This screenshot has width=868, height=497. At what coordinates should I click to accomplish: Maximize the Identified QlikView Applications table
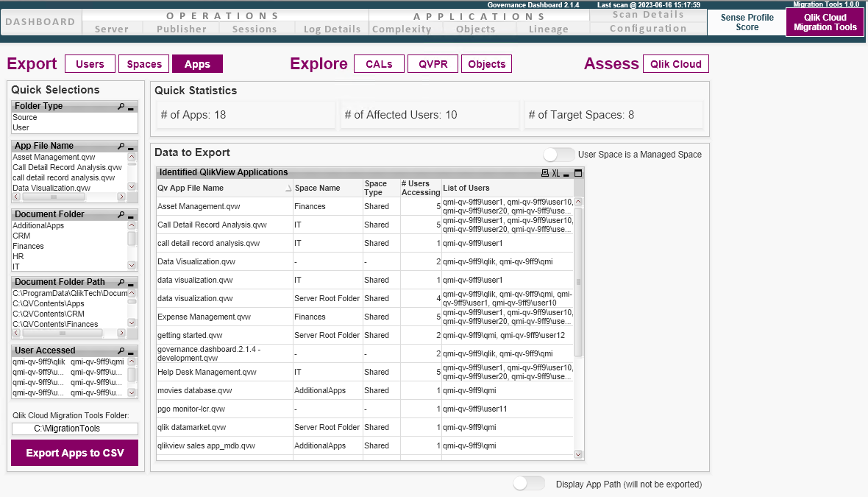click(x=578, y=173)
